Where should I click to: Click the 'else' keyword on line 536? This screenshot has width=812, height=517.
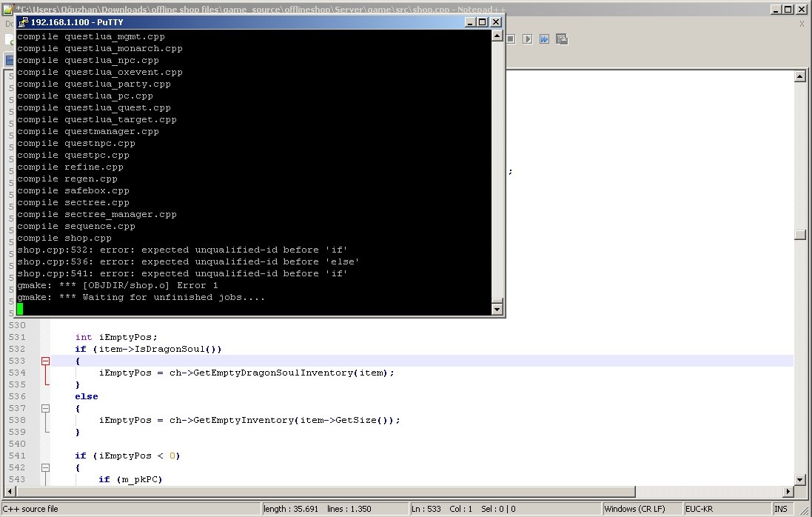pyautogui.click(x=87, y=396)
